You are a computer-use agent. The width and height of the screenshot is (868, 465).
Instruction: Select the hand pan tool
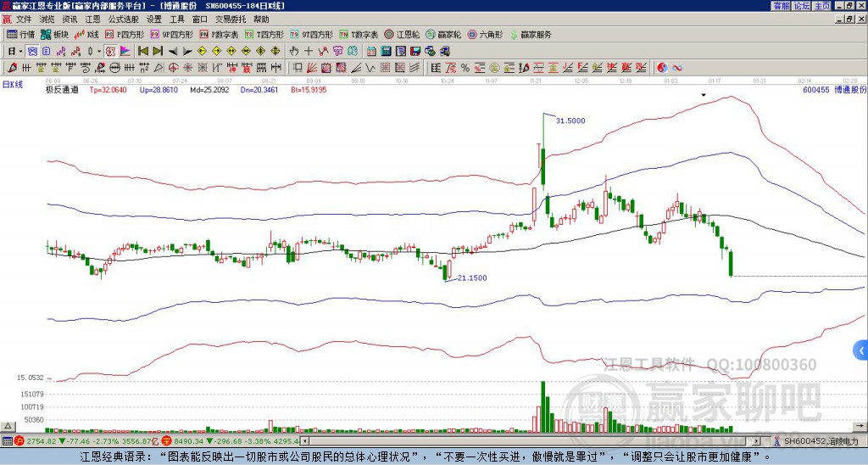click(294, 52)
